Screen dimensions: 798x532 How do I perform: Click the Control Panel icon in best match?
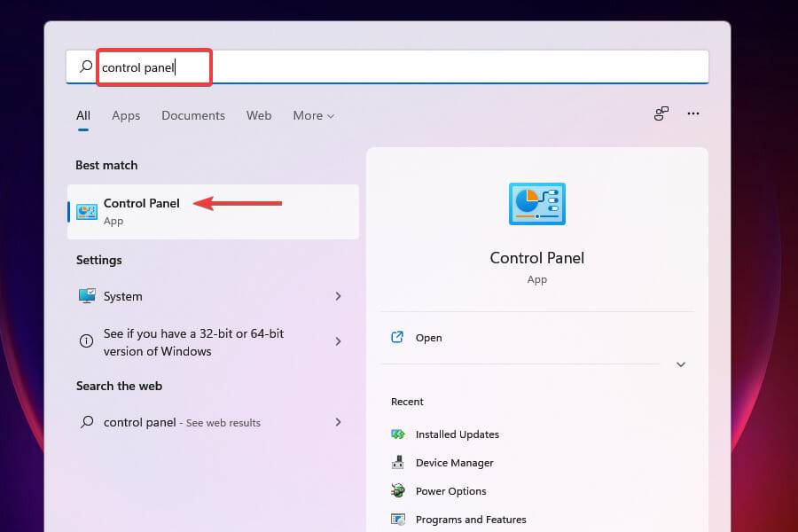87,212
